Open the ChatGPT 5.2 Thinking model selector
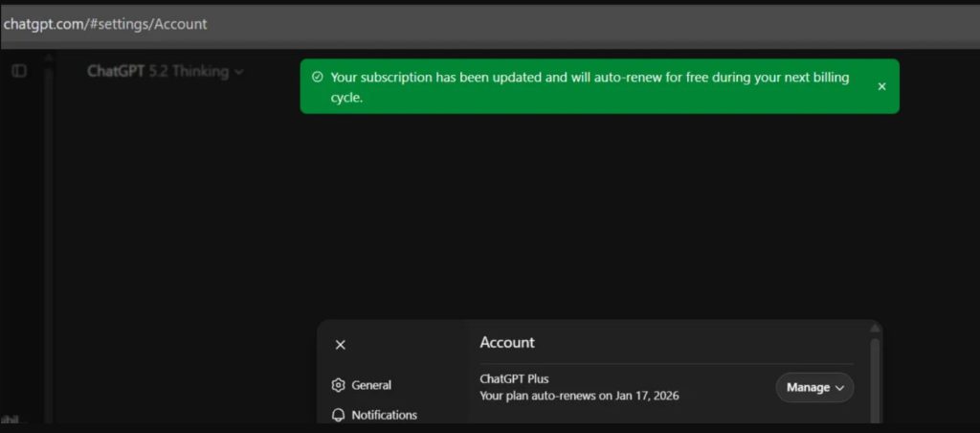The height and width of the screenshot is (433, 980). [158, 71]
